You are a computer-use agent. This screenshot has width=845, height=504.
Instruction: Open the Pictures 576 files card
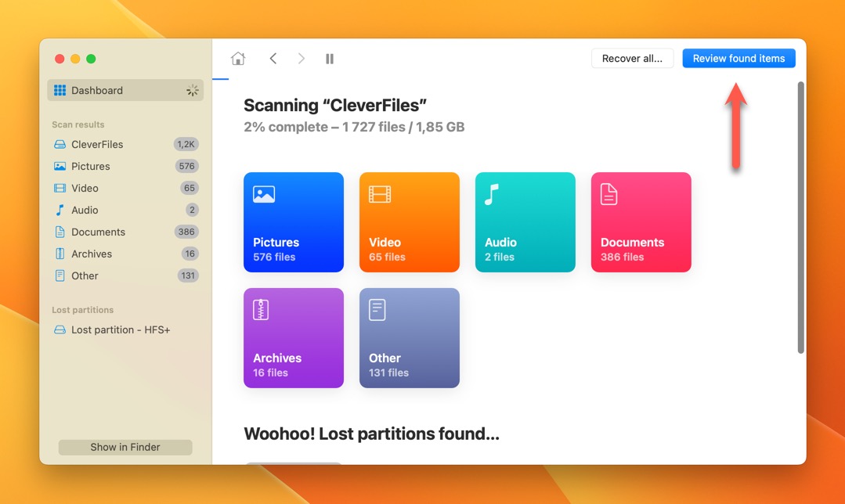(294, 221)
